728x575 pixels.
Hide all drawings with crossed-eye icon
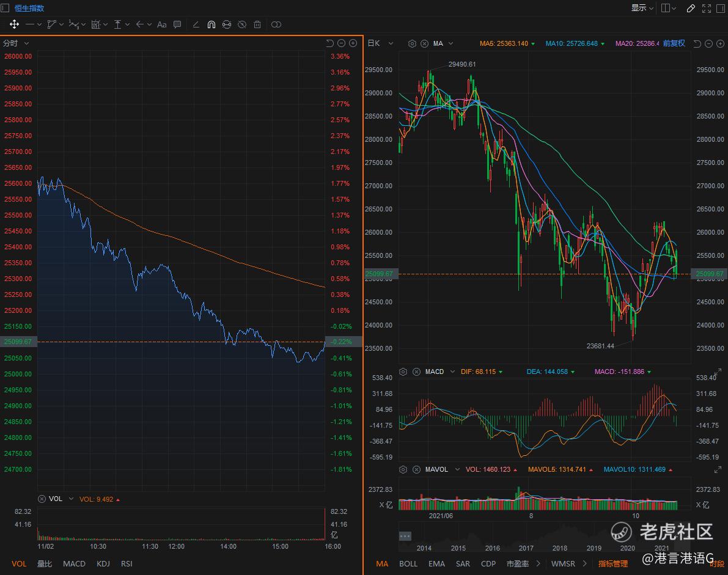pyautogui.click(x=242, y=24)
